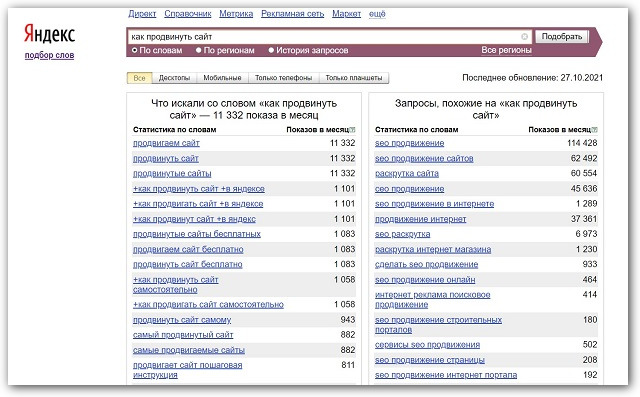Click the help icon beside right Показов в месяц

tap(595, 130)
